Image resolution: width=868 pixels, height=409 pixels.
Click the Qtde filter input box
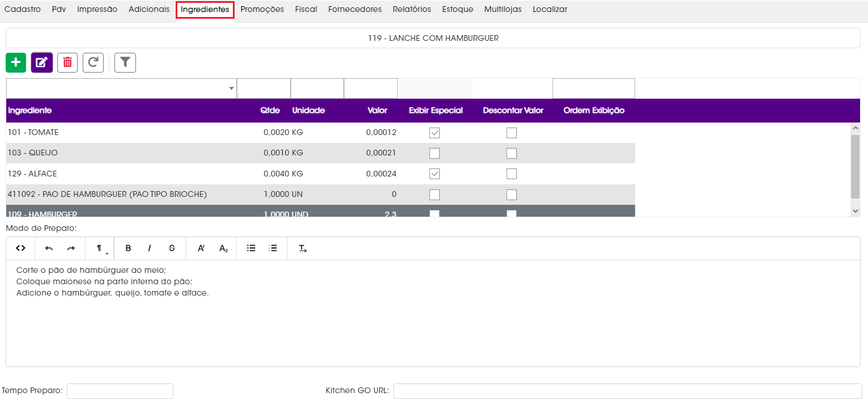pos(263,88)
